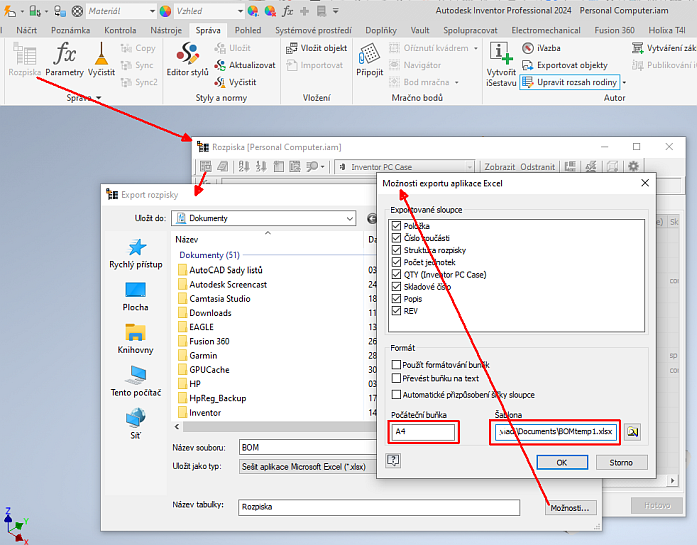This screenshot has width=697, height=545.
Task: Click the Připojit point cloud icon
Action: click(x=369, y=58)
